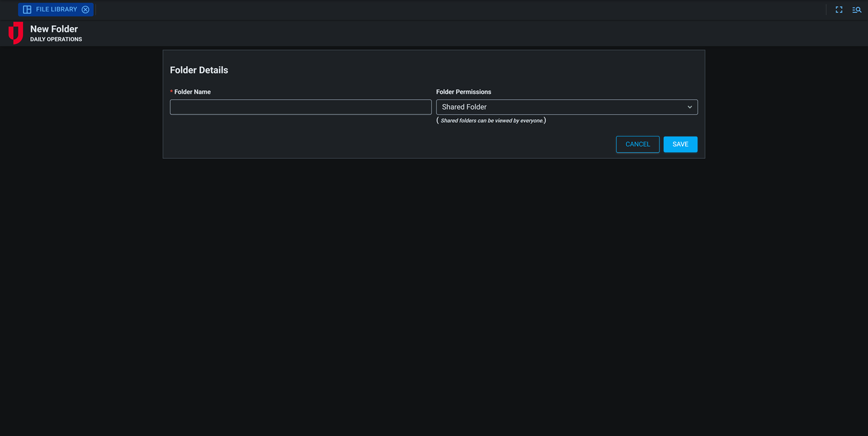868x436 pixels.
Task: Toggle the fullscreen icon in the top bar
Action: [x=839, y=9]
